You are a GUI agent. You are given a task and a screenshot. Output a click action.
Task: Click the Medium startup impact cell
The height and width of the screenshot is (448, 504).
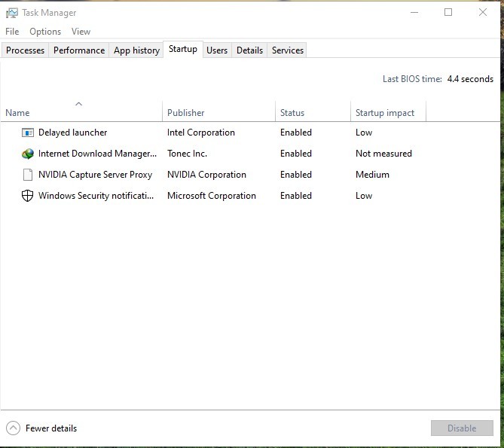tap(372, 175)
